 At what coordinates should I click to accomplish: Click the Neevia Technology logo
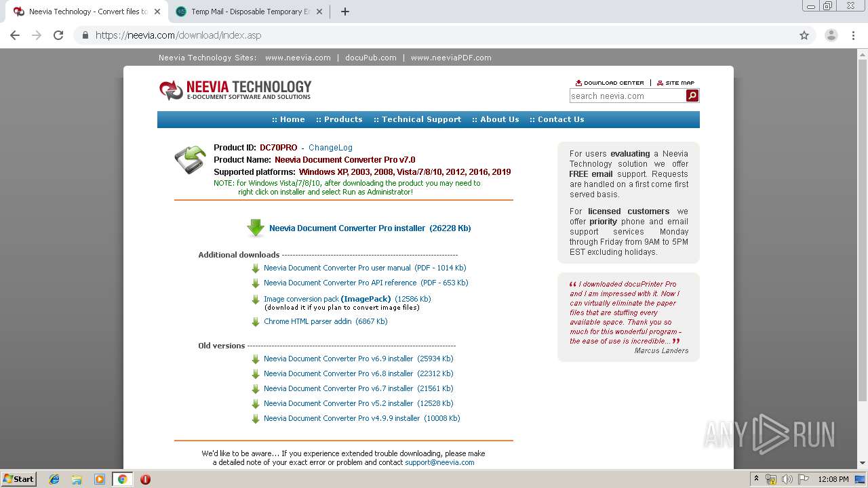[235, 89]
